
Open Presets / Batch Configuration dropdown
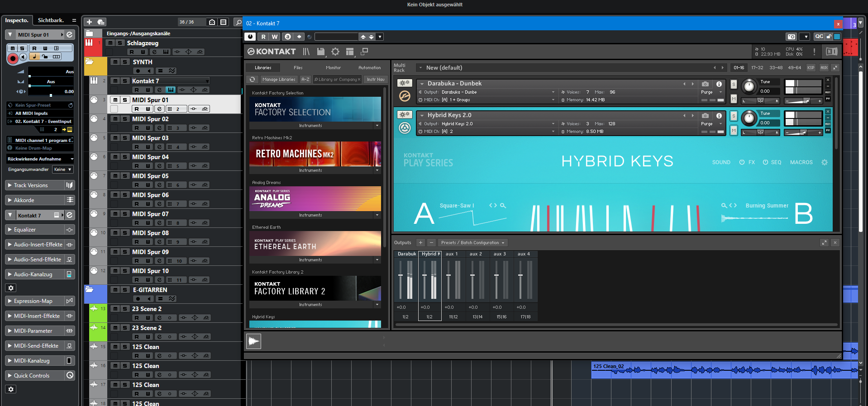pyautogui.click(x=472, y=243)
